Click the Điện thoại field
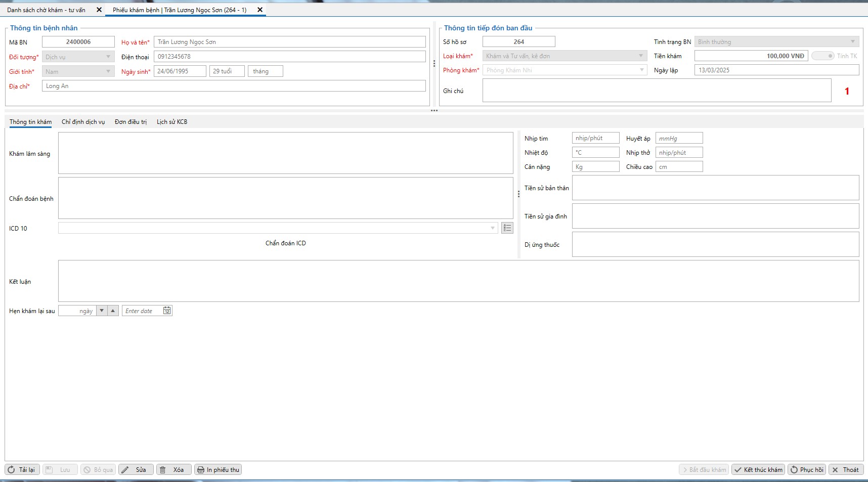 pyautogui.click(x=290, y=57)
